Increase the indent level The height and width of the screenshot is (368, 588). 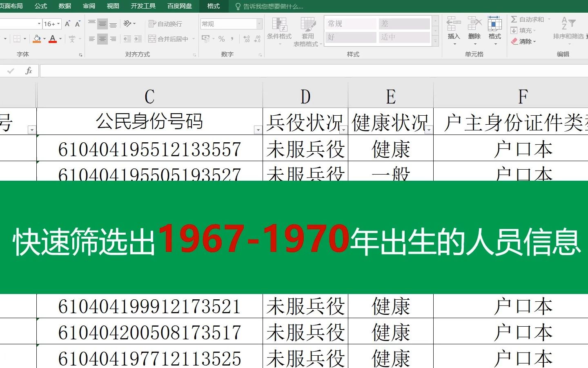138,39
